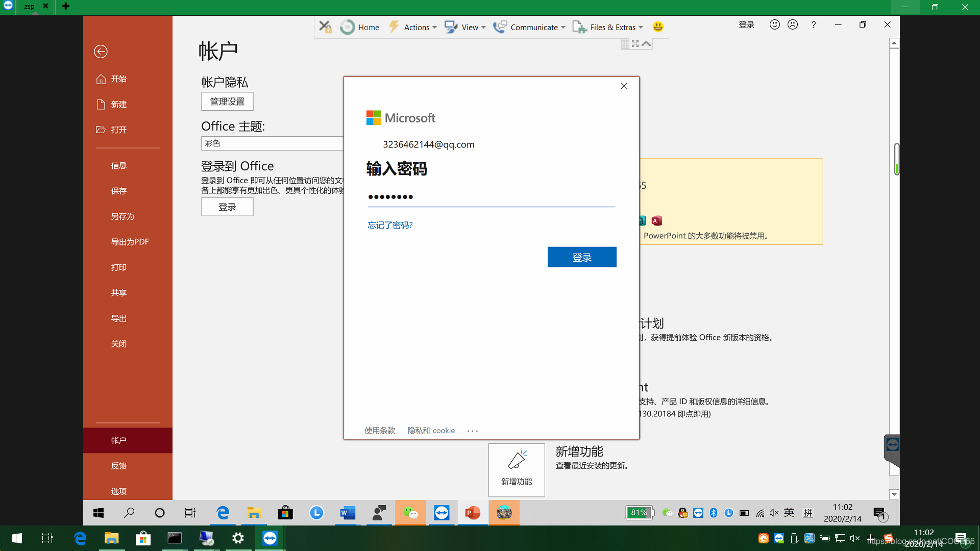Click the password input field

(491, 197)
